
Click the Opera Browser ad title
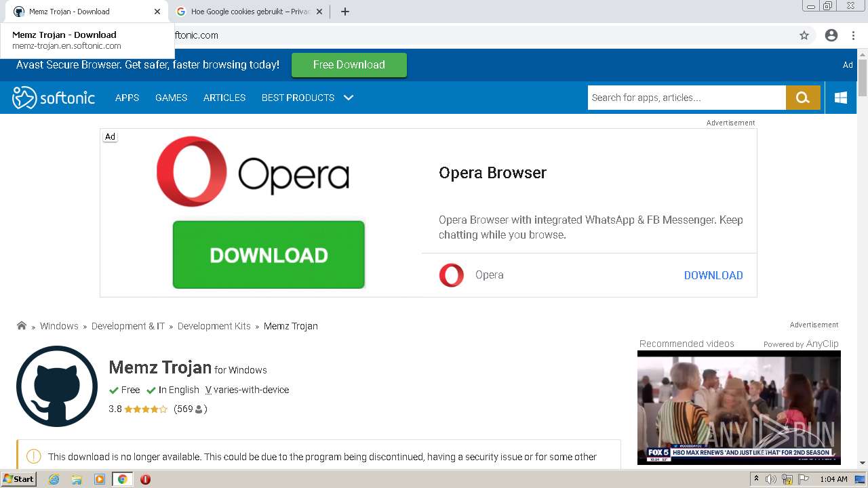coord(493,173)
